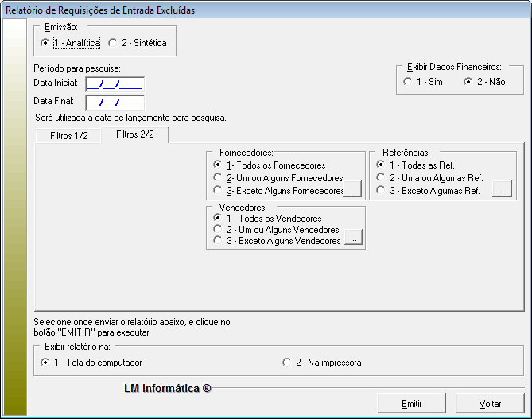Open the Filtros 2/2 tab

tap(134, 135)
